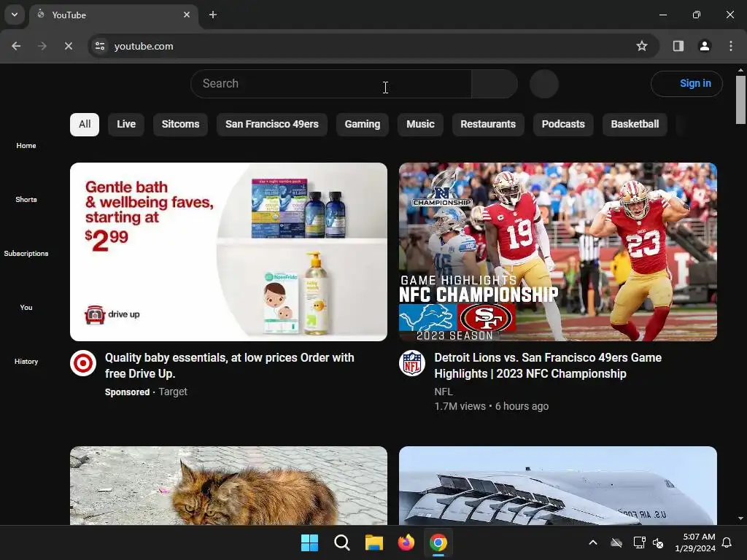This screenshot has width=747, height=560.
Task: Click forward navigation arrow
Action: click(x=42, y=46)
